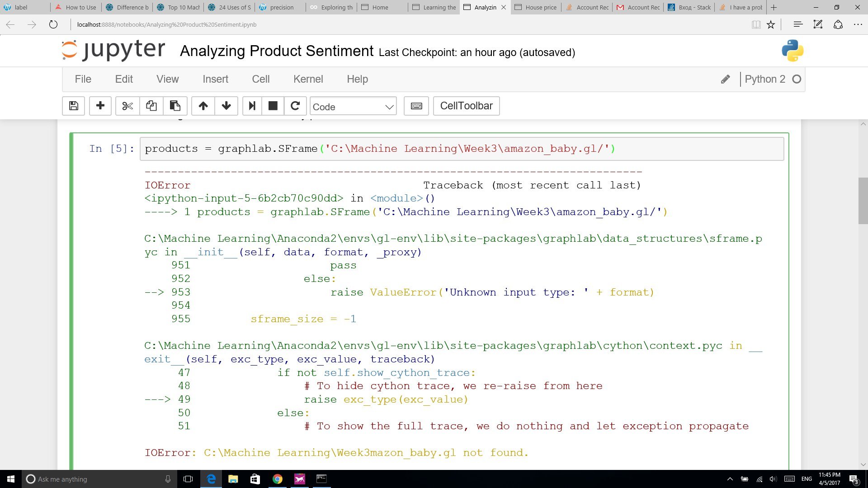
Task: Click the notebook title Analyzing Product Sentiment
Action: click(277, 51)
